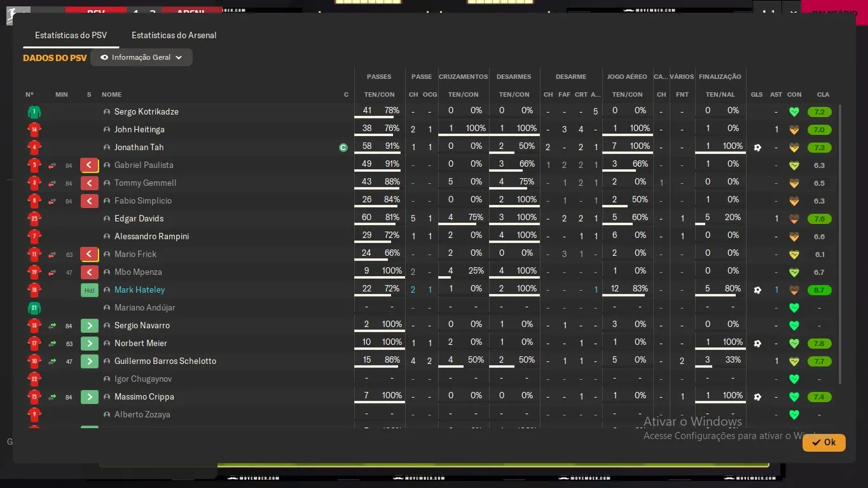The height and width of the screenshot is (488, 868).
Task: Open player Norbert Meier's name link
Action: (141, 344)
